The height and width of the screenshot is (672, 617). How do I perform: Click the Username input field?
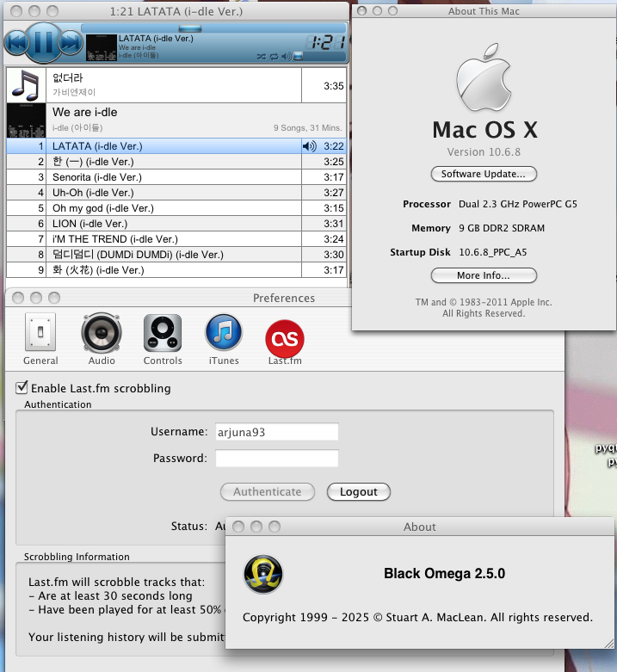[x=277, y=432]
